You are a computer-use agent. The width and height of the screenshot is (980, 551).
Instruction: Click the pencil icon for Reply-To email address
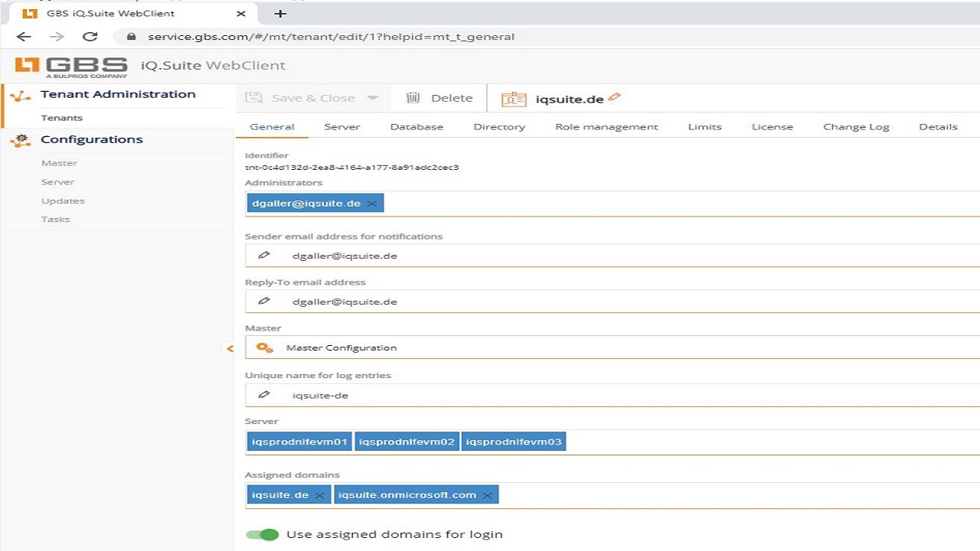coord(264,302)
